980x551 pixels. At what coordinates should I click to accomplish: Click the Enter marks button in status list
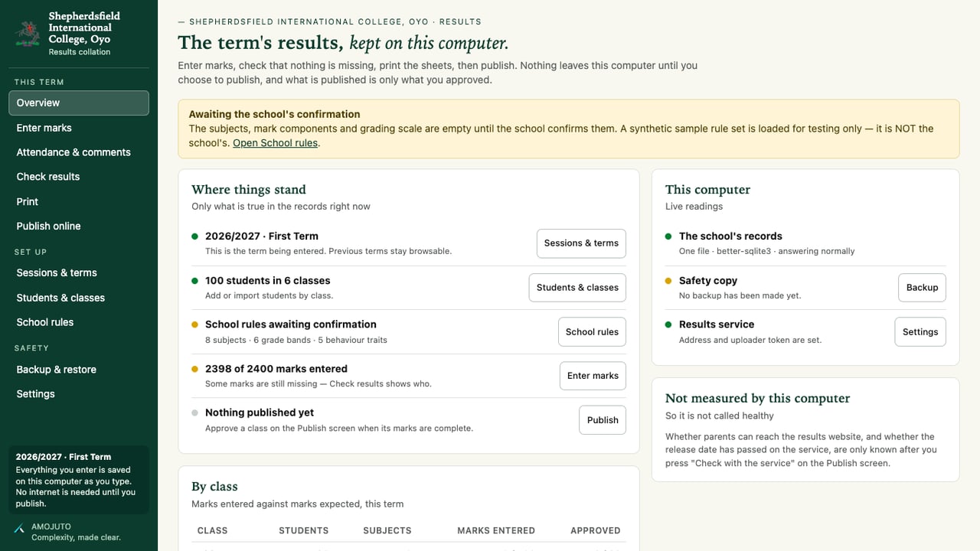pyautogui.click(x=593, y=376)
